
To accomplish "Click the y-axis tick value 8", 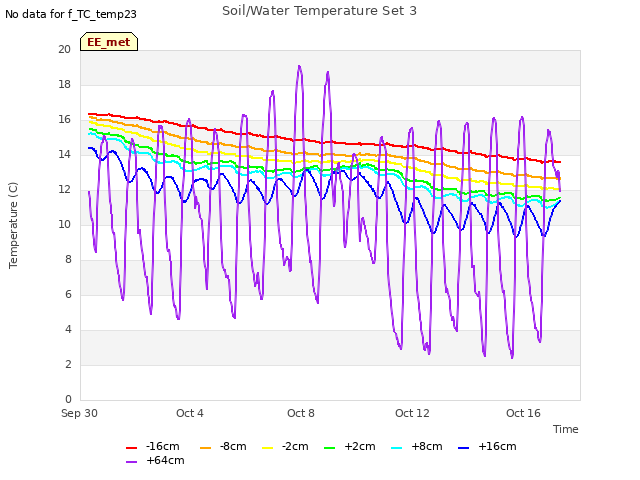I will tap(68, 260).
